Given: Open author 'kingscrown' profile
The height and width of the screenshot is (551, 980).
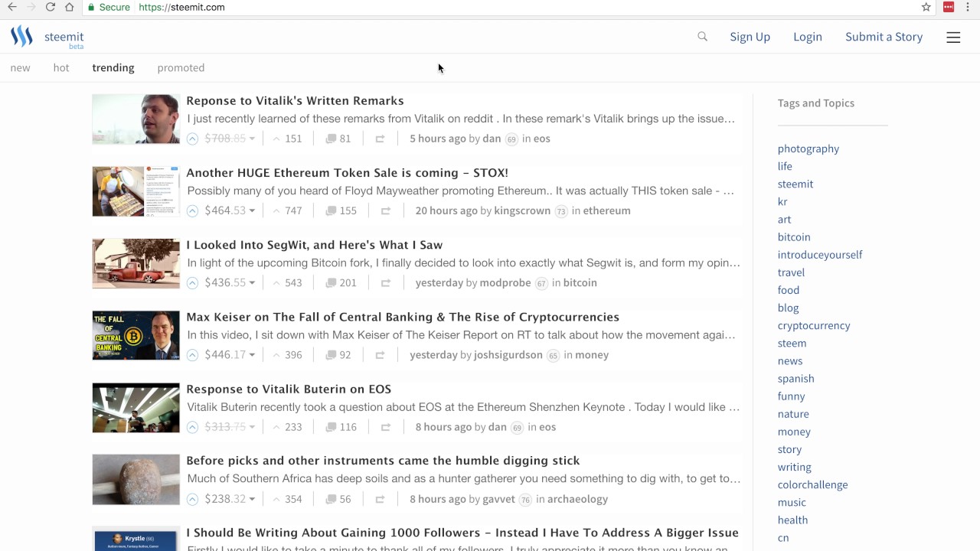Looking at the screenshot, I should tap(522, 210).
